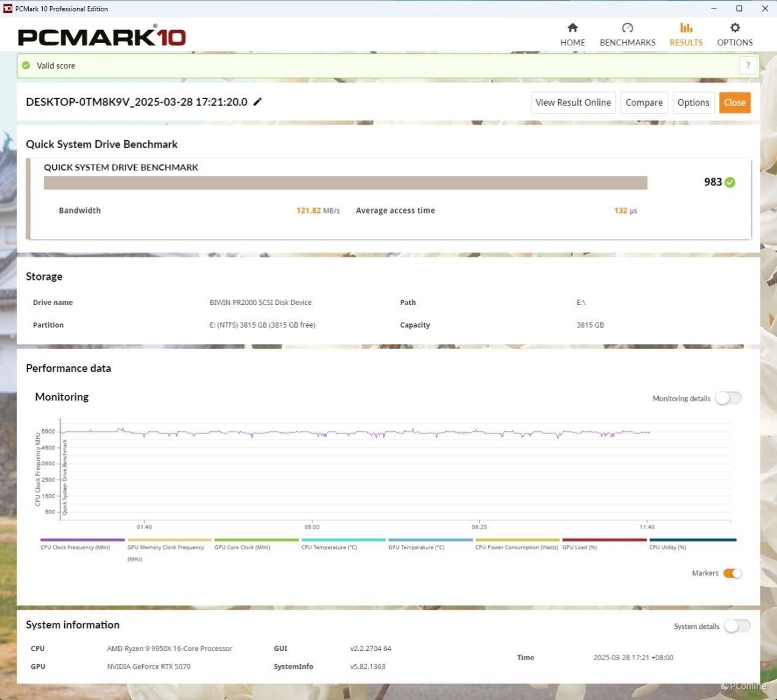
Task: Enable the System details toggle
Action: (x=737, y=626)
